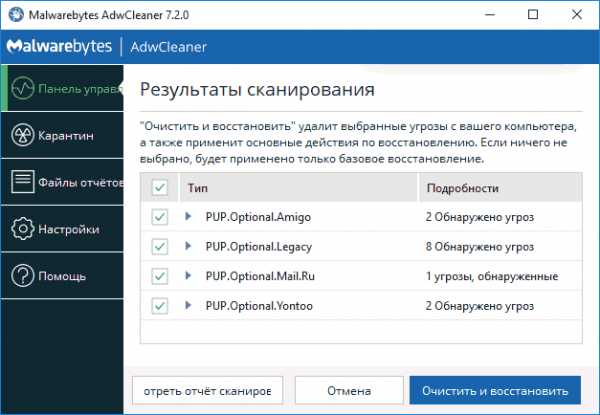Viewport: 600px width, 415px height.
Task: Sort by the Тип column header
Action: click(x=298, y=187)
